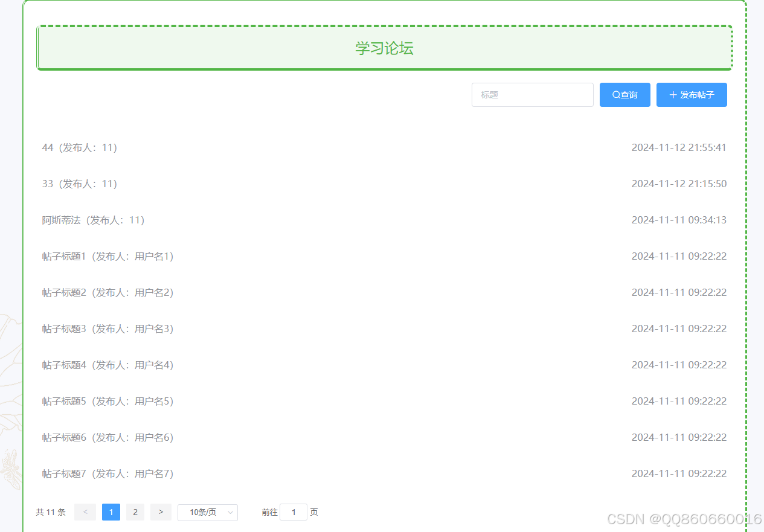Open the post 阿斯蒂法（发布人：11）
This screenshot has height=532, width=764.
(93, 220)
